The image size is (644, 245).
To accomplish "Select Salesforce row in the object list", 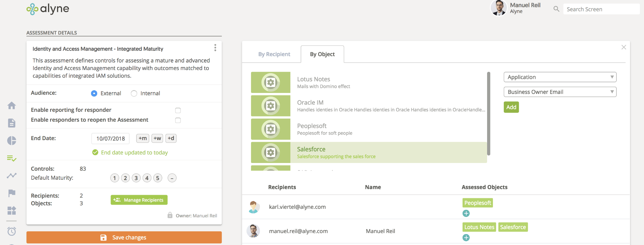I will [x=369, y=152].
